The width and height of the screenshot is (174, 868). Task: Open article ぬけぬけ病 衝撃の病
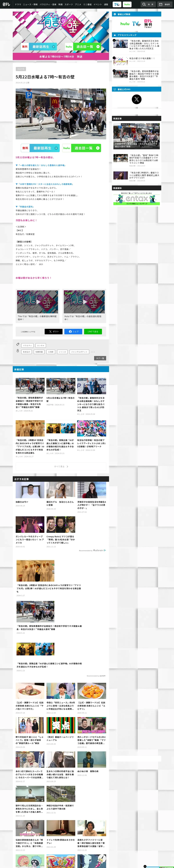[x=91, y=764]
